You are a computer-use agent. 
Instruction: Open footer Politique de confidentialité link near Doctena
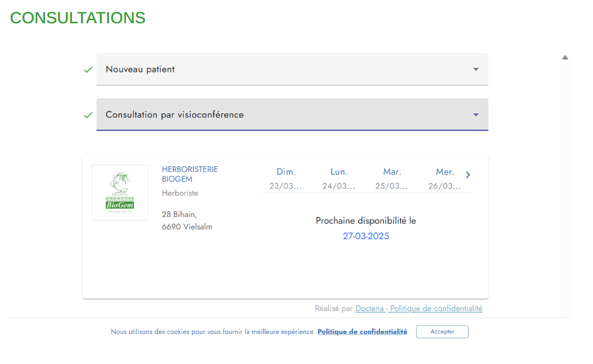coord(436,309)
